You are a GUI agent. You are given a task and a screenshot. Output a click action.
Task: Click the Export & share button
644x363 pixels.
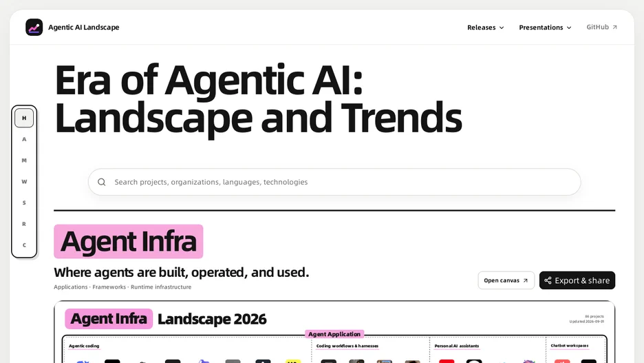[x=577, y=280]
